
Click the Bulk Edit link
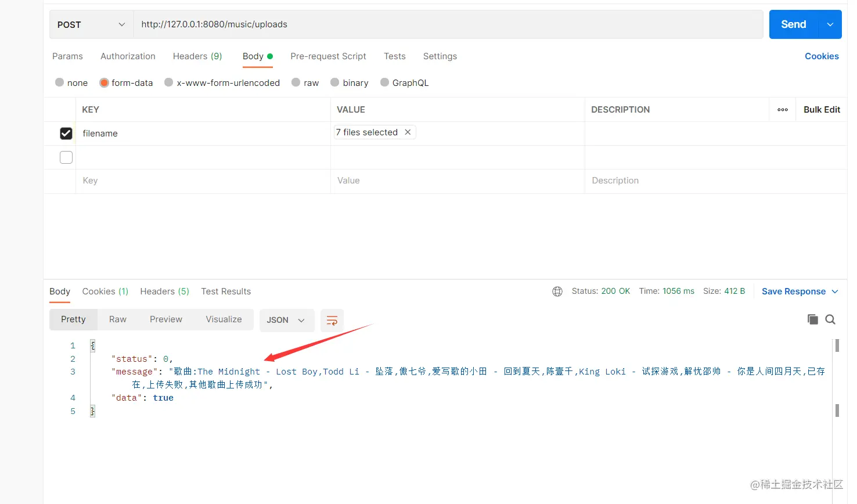coord(822,110)
